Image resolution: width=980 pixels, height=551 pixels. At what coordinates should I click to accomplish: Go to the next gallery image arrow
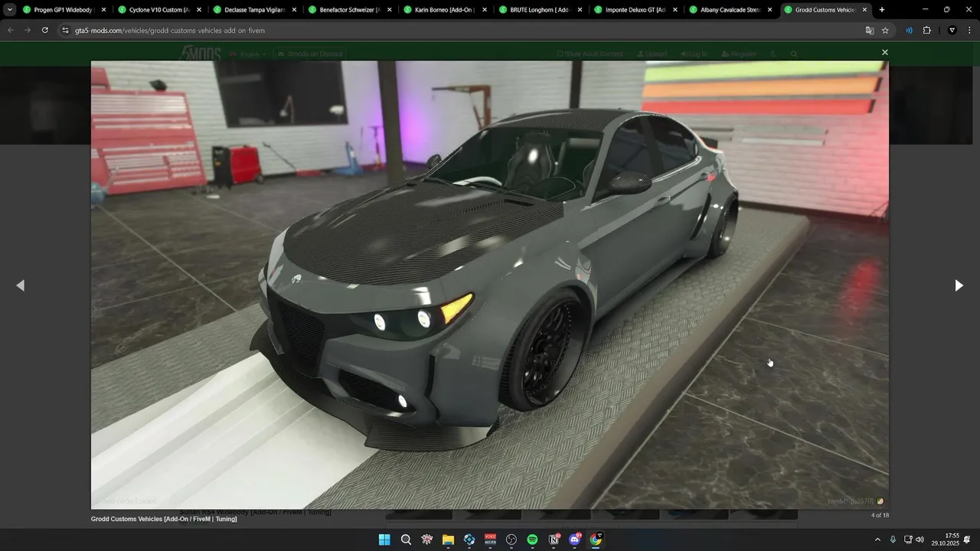pyautogui.click(x=959, y=285)
